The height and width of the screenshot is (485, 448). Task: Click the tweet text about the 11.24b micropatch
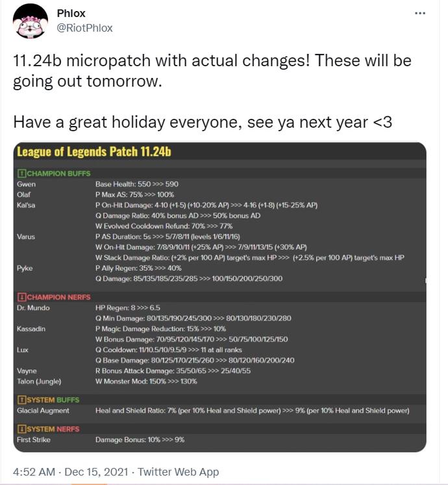[x=212, y=71]
